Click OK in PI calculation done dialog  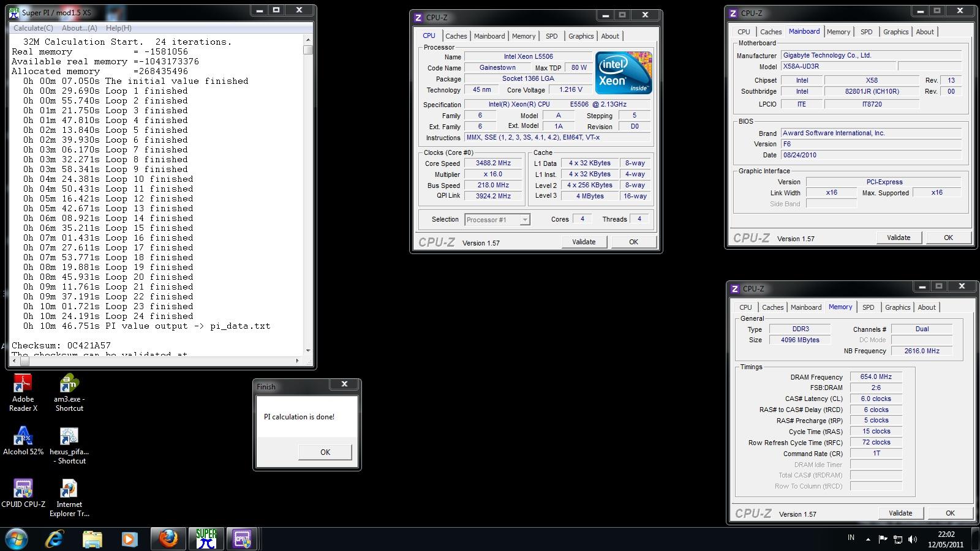(325, 452)
